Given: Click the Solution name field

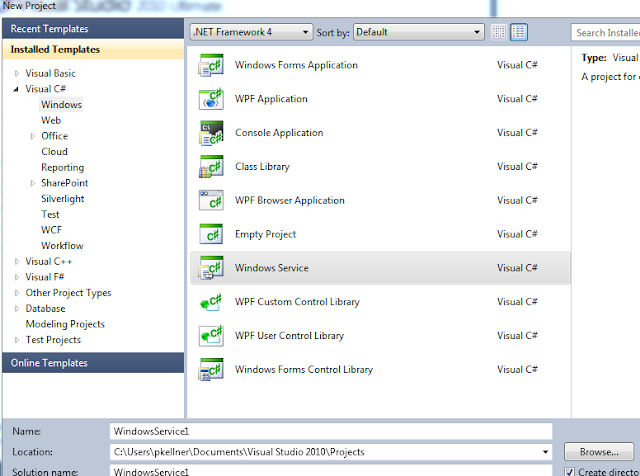Looking at the screenshot, I should 331,470.
